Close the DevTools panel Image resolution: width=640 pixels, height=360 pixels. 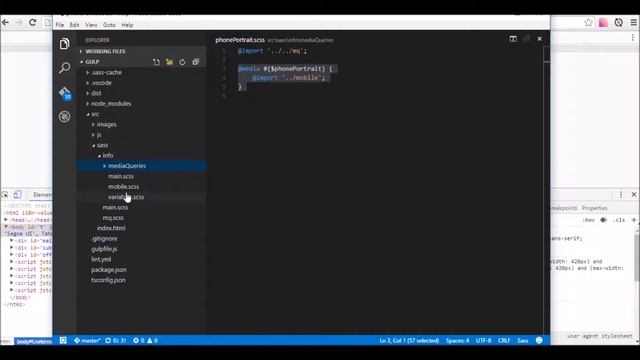tap(634, 195)
